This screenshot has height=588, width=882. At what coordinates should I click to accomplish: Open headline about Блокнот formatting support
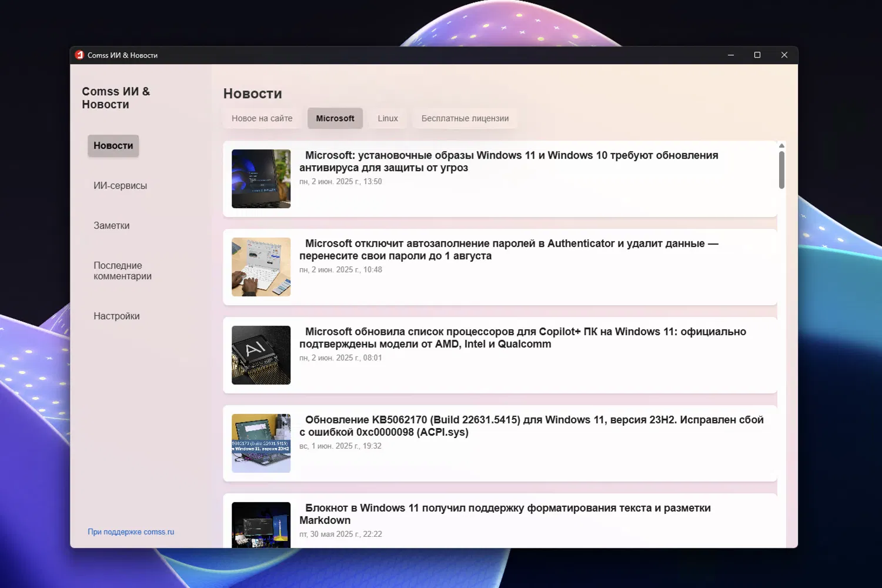(505, 514)
